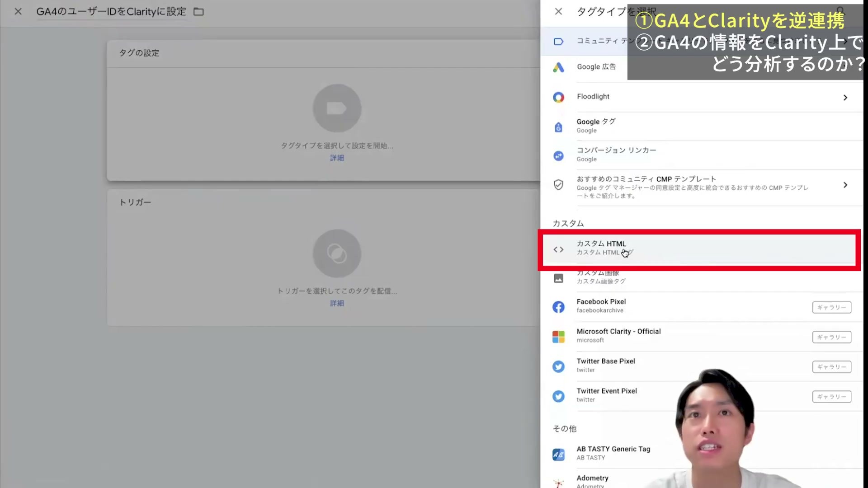868x488 pixels.
Task: Open the 詳細 link under タグの設定
Action: [x=337, y=158]
